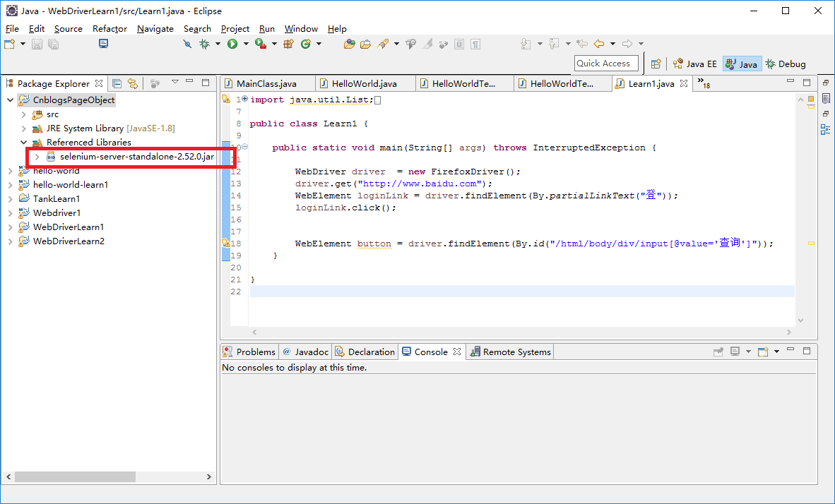Click the Package Explorer horizontal scrollbar

pos(75,477)
